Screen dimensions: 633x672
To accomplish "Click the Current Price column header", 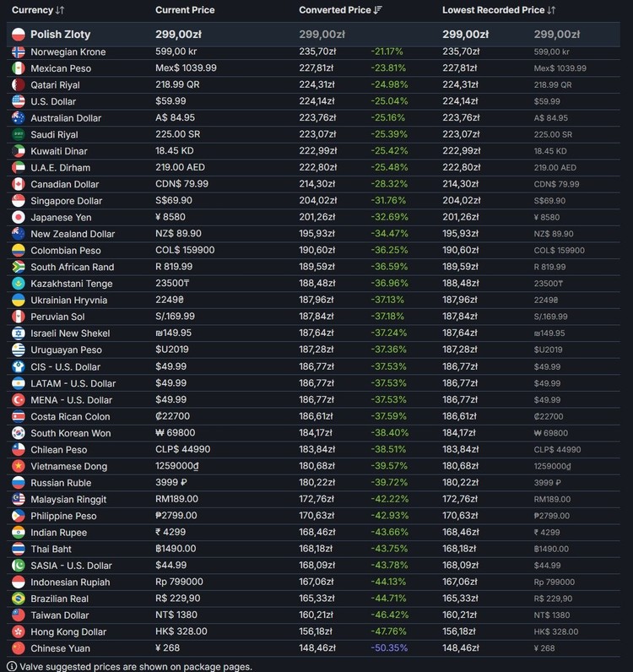I will pyautogui.click(x=185, y=10).
